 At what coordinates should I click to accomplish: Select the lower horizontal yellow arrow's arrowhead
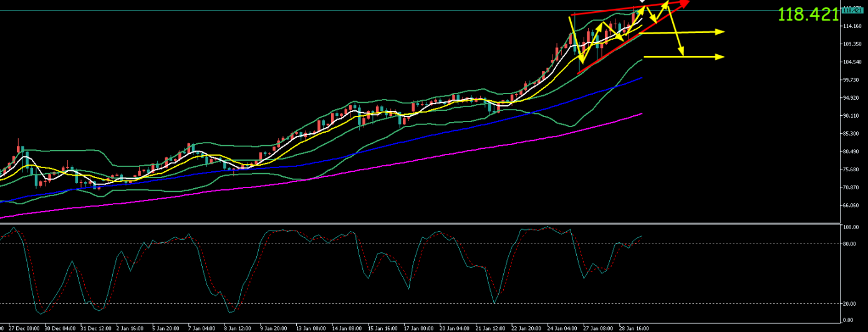721,57
